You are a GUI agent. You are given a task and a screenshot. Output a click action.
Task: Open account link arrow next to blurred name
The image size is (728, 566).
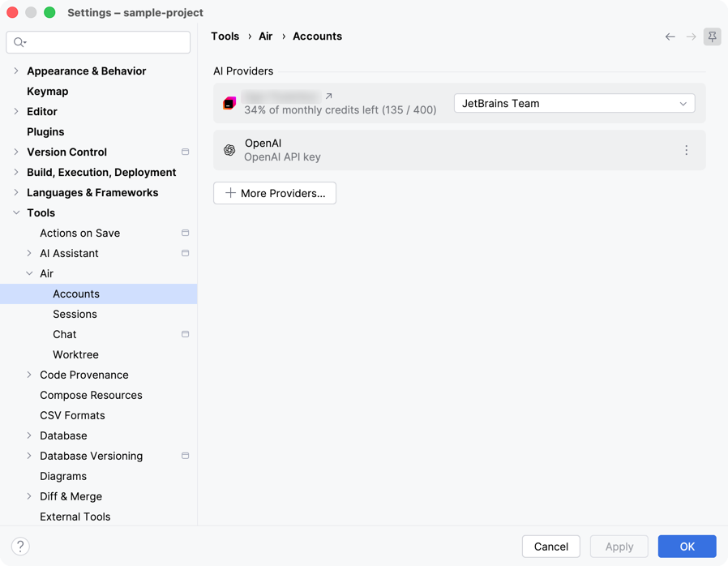coord(328,96)
